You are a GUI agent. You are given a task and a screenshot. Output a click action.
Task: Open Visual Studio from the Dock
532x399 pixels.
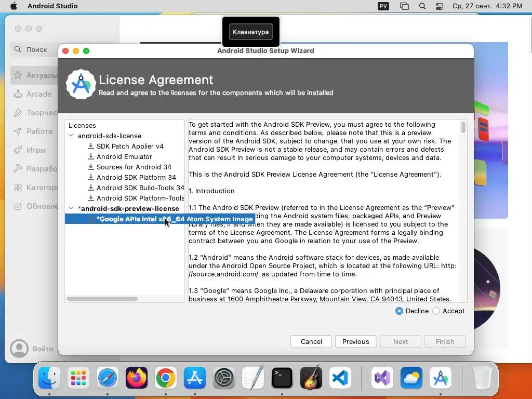(x=382, y=378)
